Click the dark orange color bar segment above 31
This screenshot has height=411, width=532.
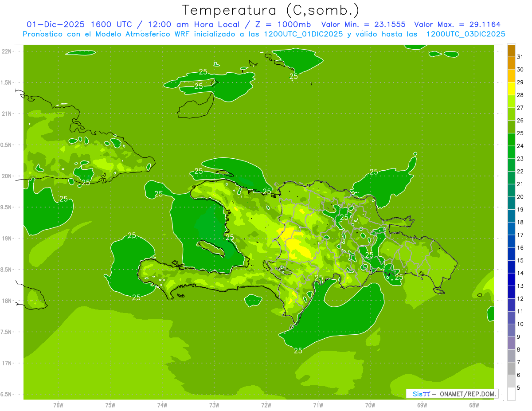(511, 51)
